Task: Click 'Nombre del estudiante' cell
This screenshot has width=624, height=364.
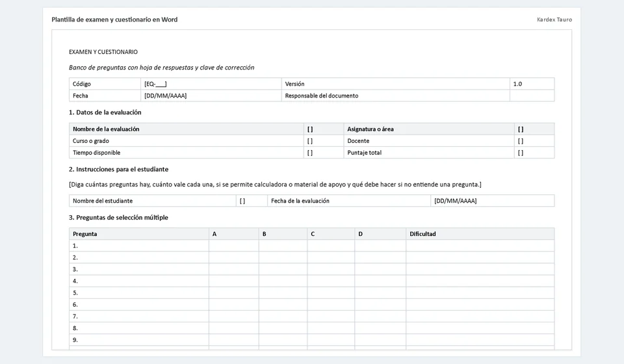Action: click(x=152, y=201)
